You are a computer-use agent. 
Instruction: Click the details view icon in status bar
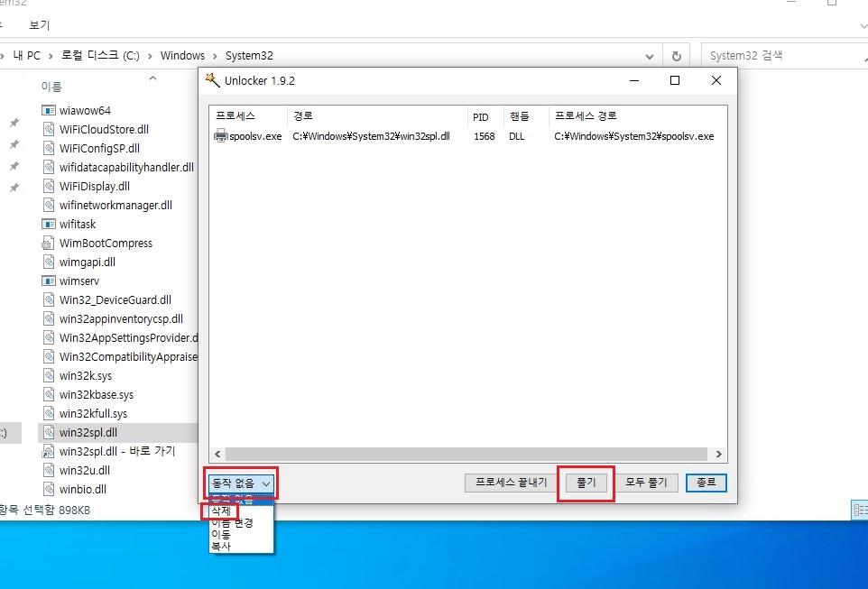pos(860,511)
